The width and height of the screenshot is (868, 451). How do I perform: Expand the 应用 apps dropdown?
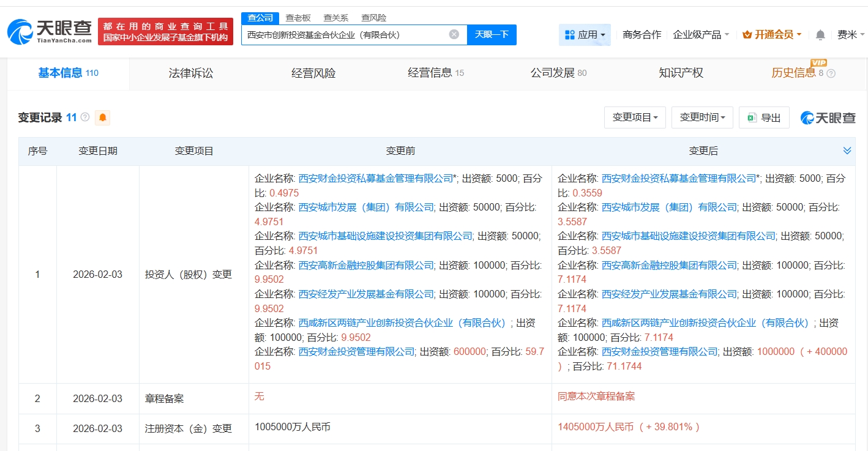click(x=585, y=35)
